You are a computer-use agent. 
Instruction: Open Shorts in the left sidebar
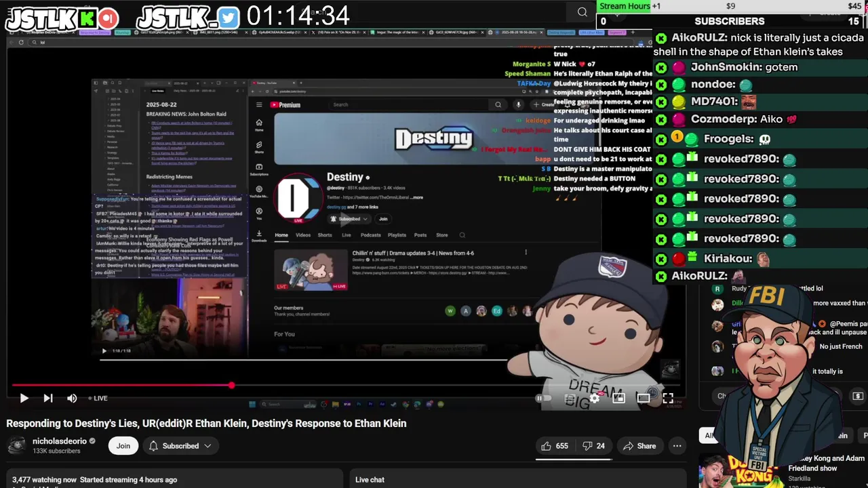(259, 147)
